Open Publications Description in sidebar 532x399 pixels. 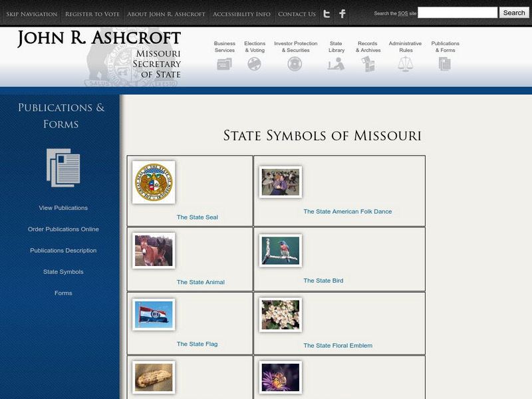63,251
